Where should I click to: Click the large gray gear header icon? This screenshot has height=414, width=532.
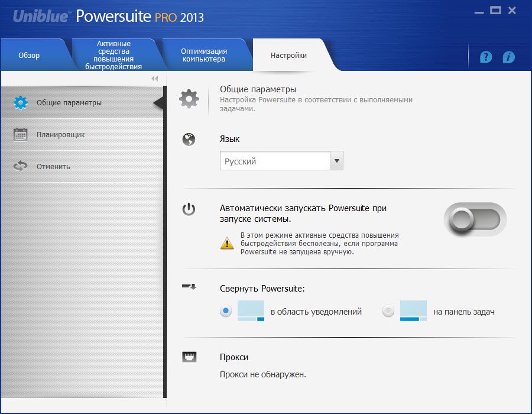click(189, 99)
